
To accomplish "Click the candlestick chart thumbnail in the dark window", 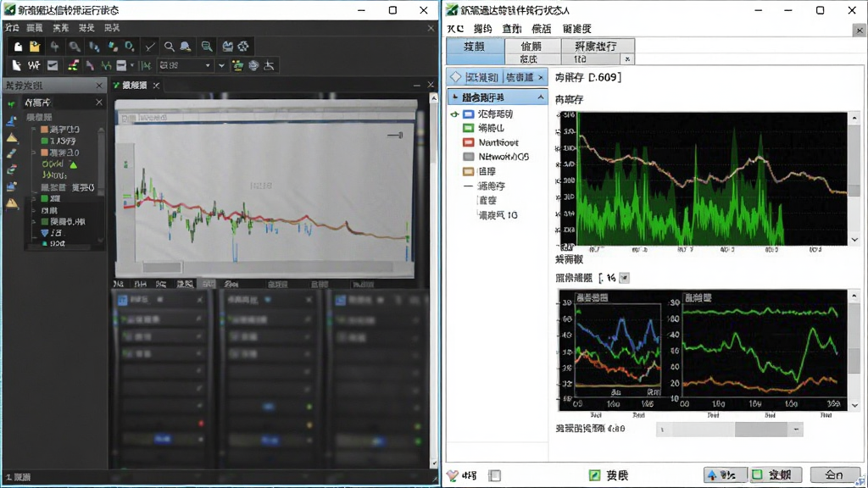I will point(265,188).
